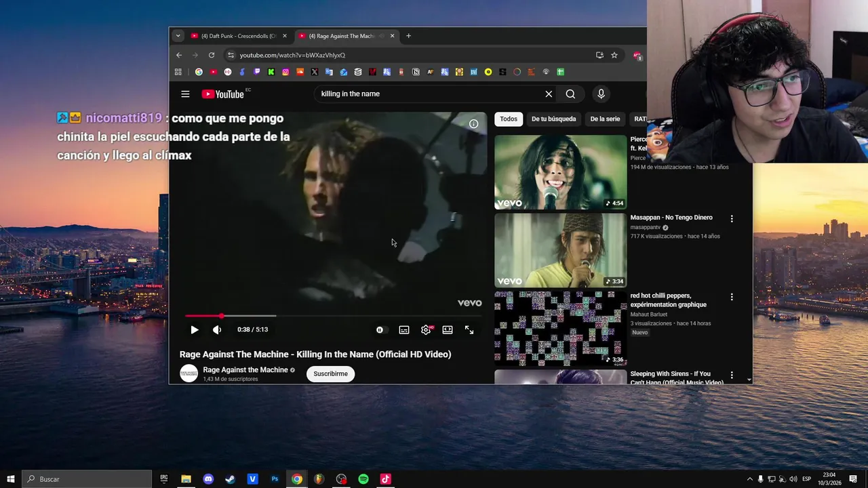
Task: Close the Rage Against The Machine tab
Action: [392, 36]
